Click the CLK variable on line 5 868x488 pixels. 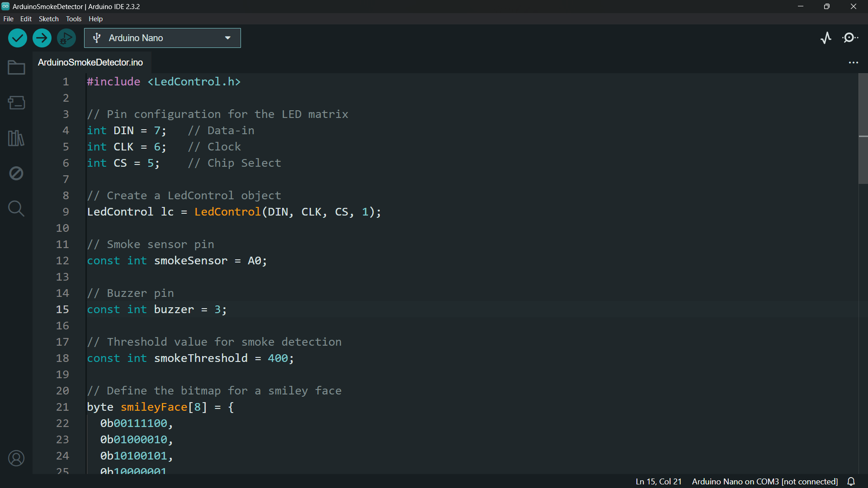click(123, 147)
